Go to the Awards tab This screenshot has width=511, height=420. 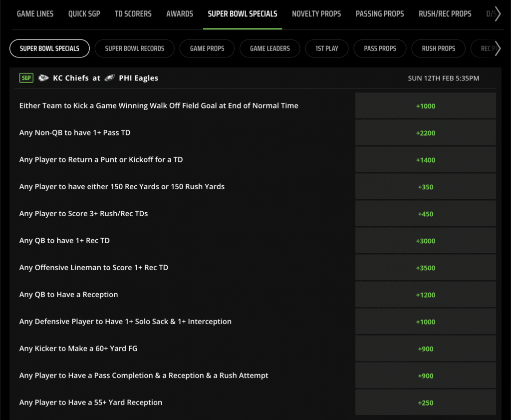(x=180, y=13)
